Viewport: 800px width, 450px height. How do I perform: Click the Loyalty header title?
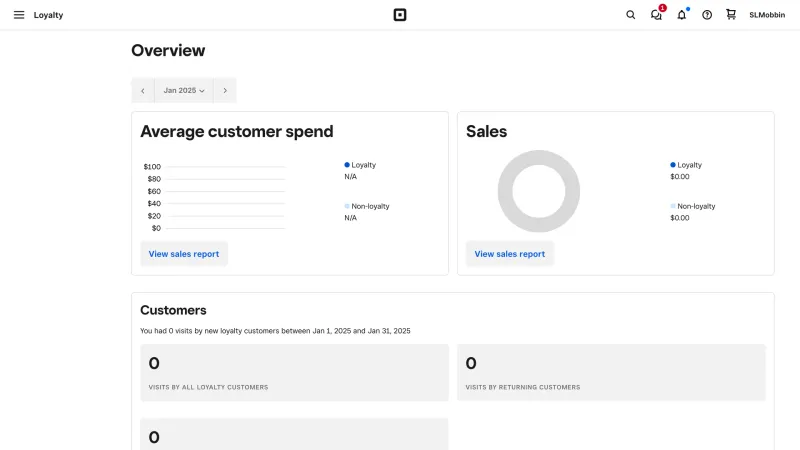[x=48, y=15]
